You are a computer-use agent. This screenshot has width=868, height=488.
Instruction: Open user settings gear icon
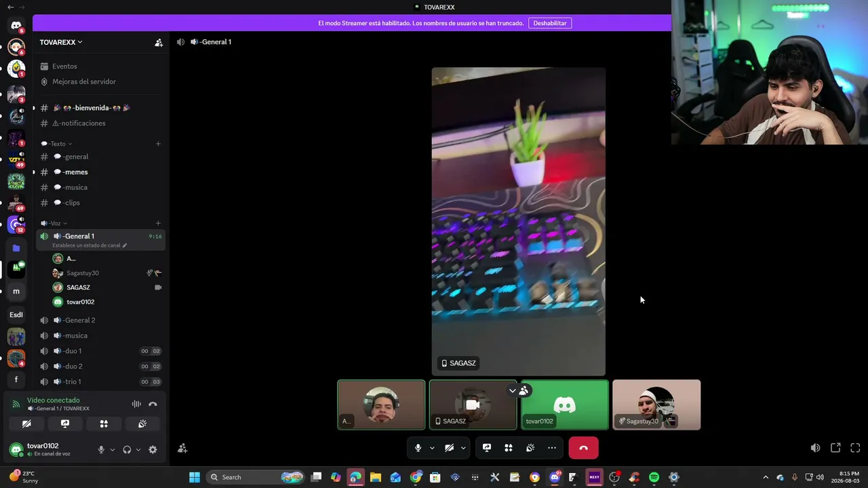click(153, 449)
